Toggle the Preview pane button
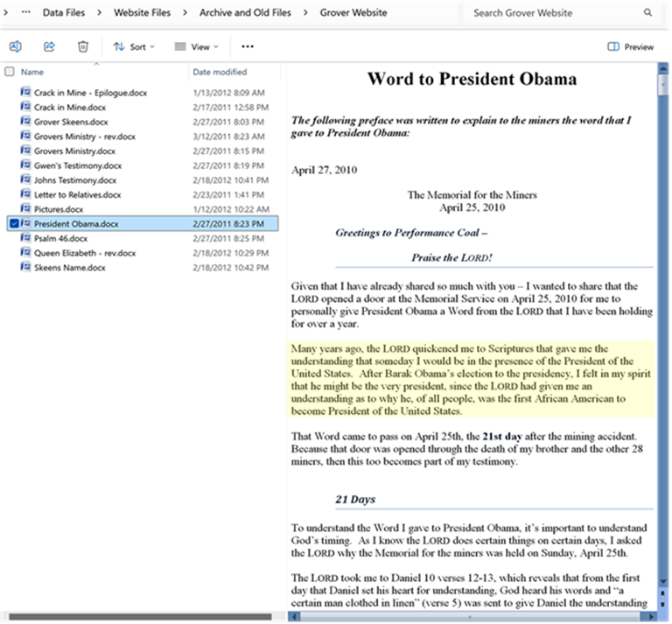The height and width of the screenshot is (624, 672). coord(630,46)
